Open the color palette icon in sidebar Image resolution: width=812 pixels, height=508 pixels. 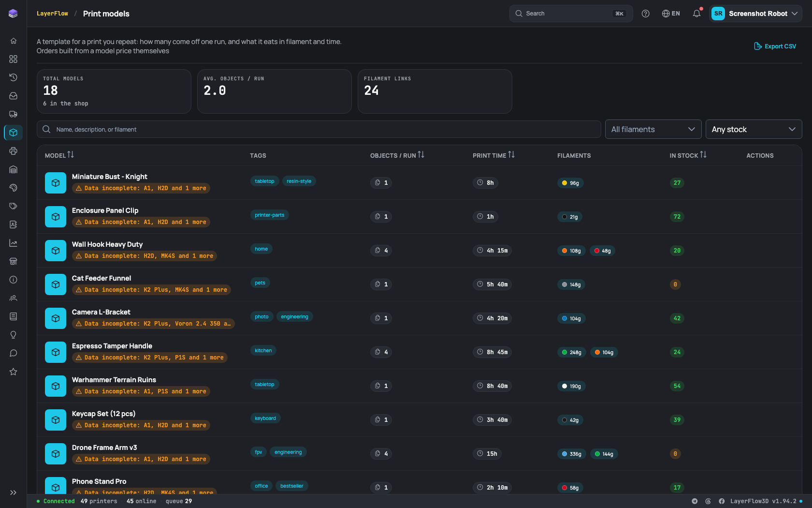click(13, 188)
